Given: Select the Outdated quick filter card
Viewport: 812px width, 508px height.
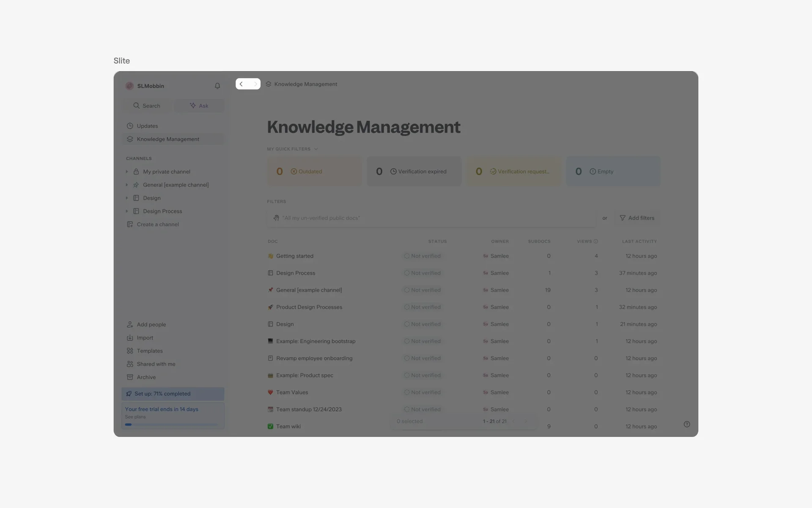Looking at the screenshot, I should pyautogui.click(x=314, y=171).
